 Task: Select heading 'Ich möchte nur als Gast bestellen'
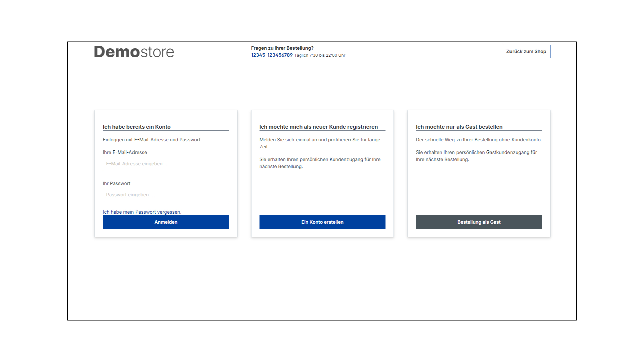[x=459, y=127]
